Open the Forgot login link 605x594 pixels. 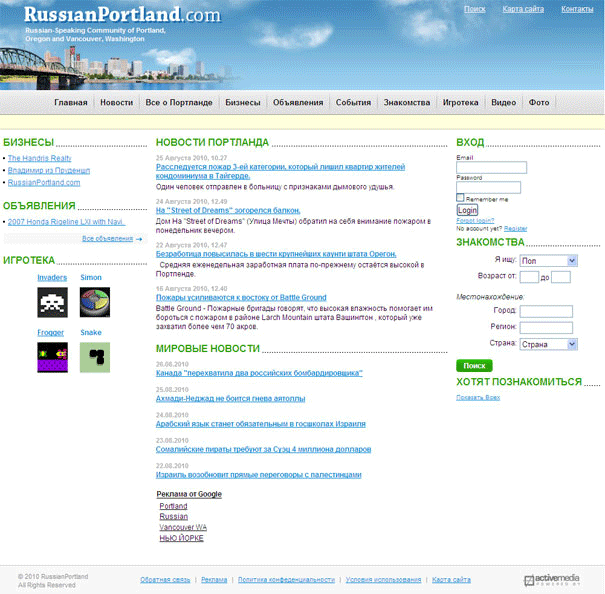pyautogui.click(x=475, y=220)
